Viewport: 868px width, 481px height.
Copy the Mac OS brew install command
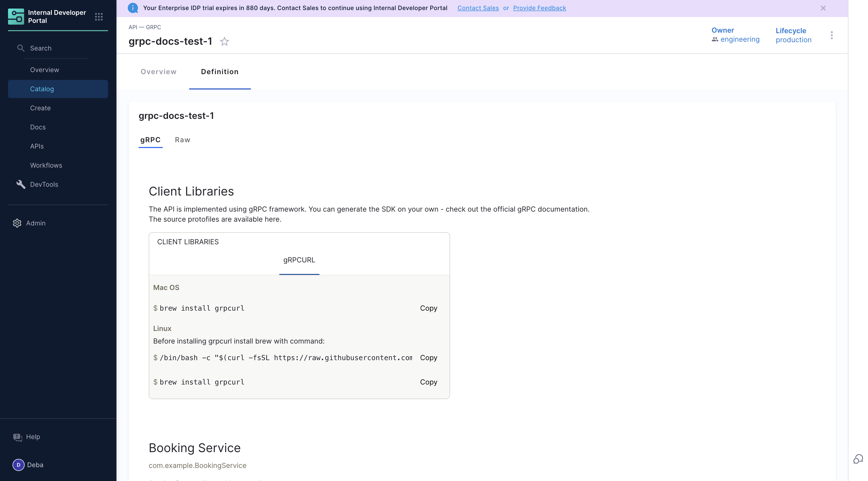tap(428, 308)
